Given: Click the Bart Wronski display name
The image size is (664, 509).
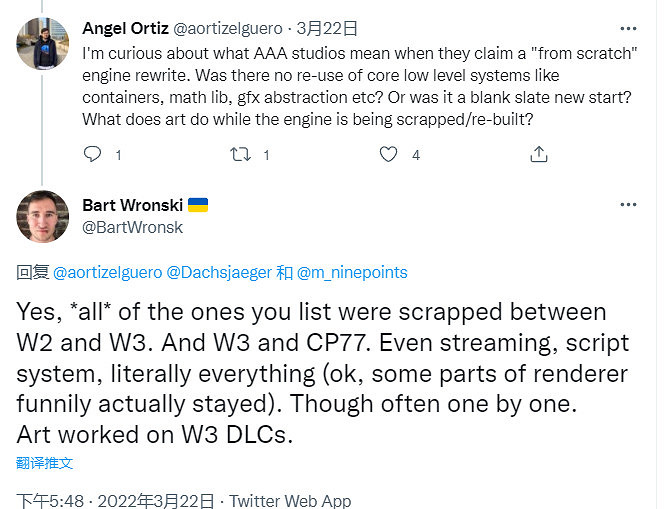Looking at the screenshot, I should click(132, 205).
